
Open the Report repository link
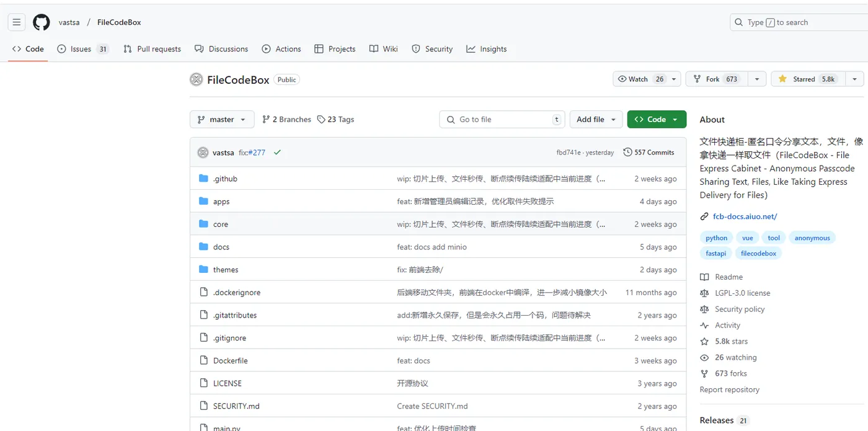pyautogui.click(x=729, y=390)
